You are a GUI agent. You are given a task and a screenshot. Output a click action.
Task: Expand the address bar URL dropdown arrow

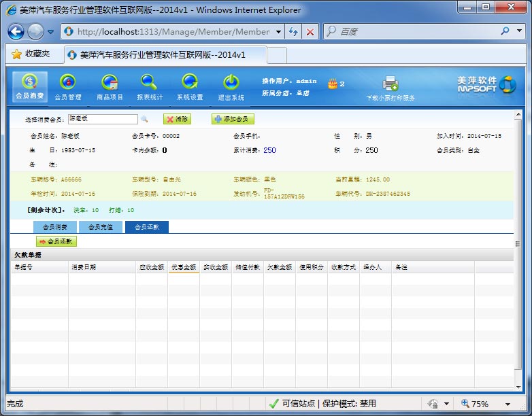coord(278,32)
